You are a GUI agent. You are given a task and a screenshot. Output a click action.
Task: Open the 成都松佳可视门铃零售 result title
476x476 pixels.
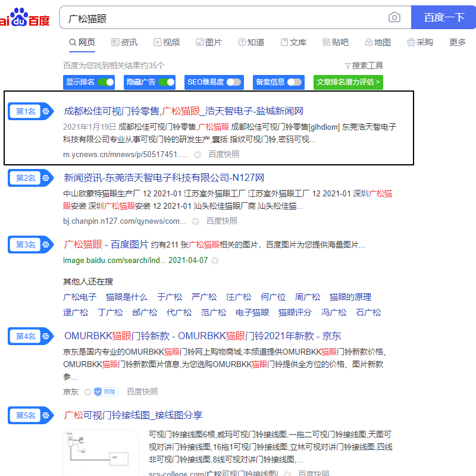coord(184,111)
